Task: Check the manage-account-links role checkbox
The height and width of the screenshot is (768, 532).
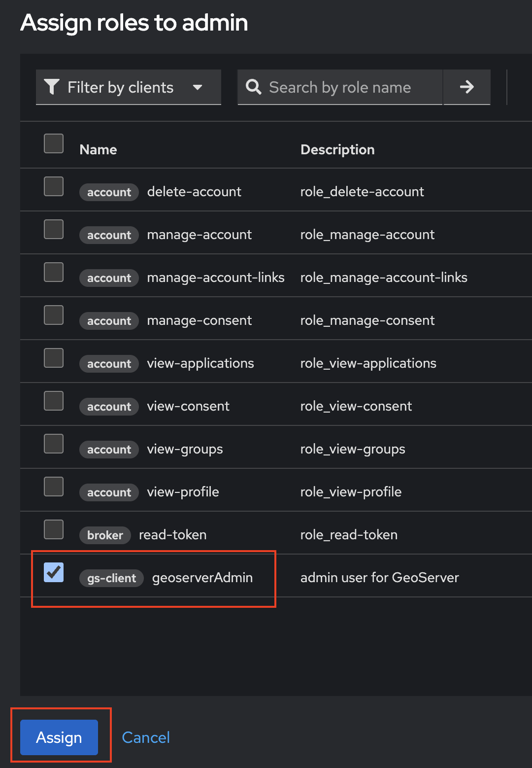Action: (54, 272)
